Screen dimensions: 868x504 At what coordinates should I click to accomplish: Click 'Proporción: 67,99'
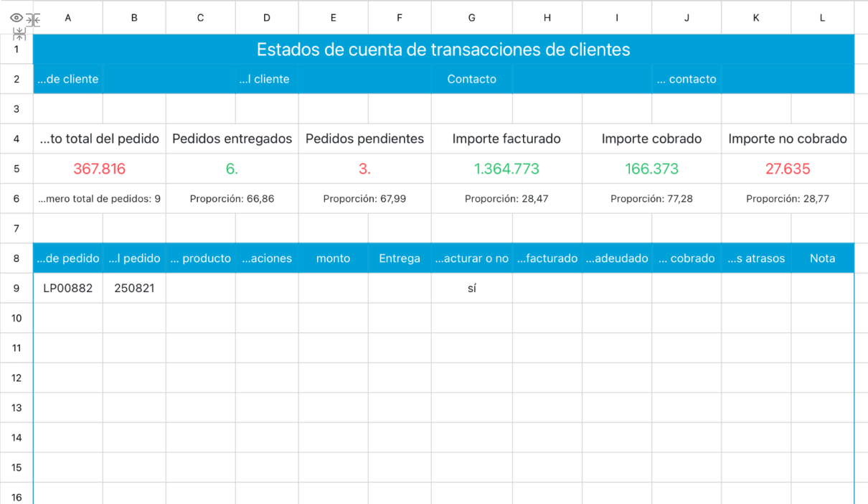[365, 199]
